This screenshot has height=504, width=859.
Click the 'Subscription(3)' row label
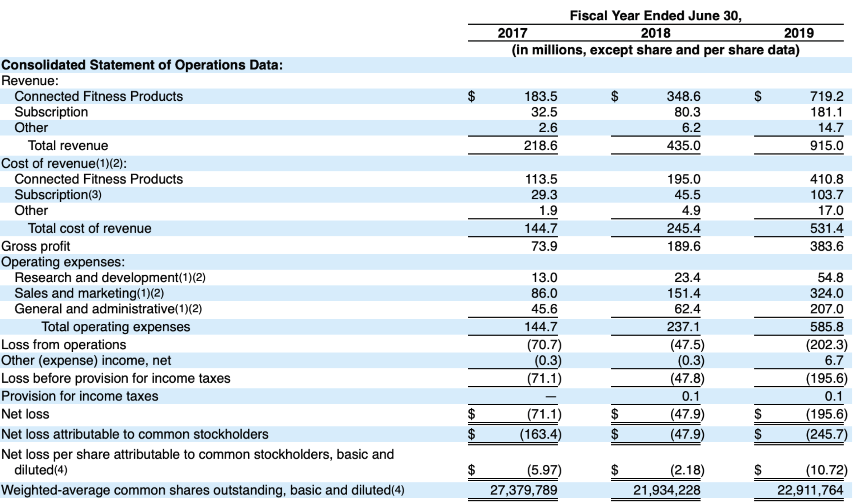[x=58, y=195]
